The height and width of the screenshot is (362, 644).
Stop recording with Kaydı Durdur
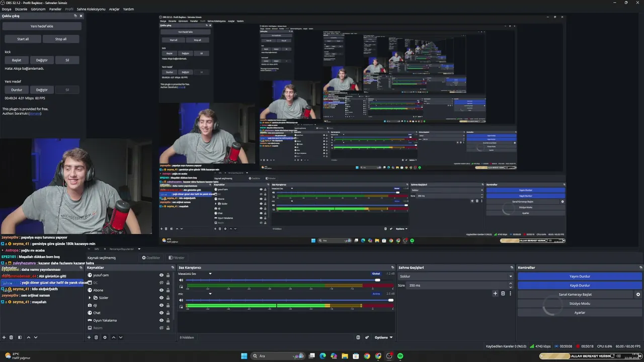tap(580, 286)
